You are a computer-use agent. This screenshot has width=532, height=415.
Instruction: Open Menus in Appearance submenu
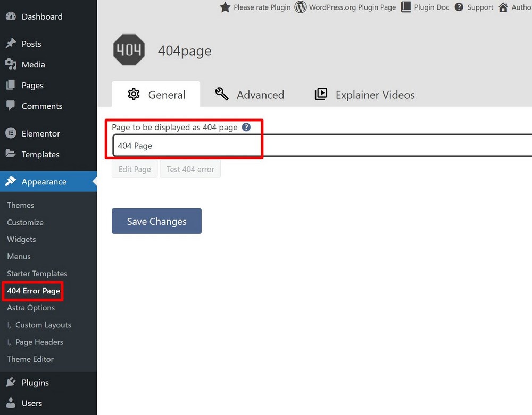[x=19, y=257]
